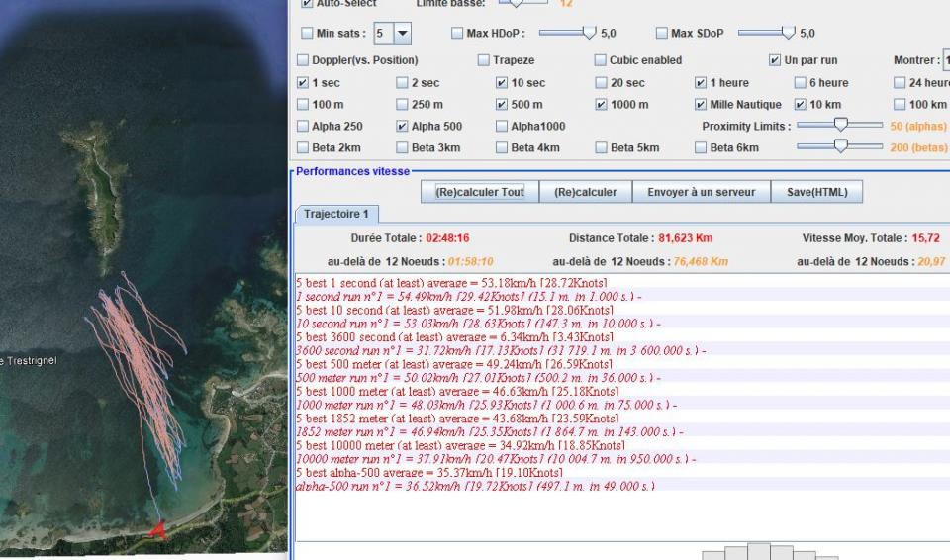Enable the Beta 5km checkbox

601,147
